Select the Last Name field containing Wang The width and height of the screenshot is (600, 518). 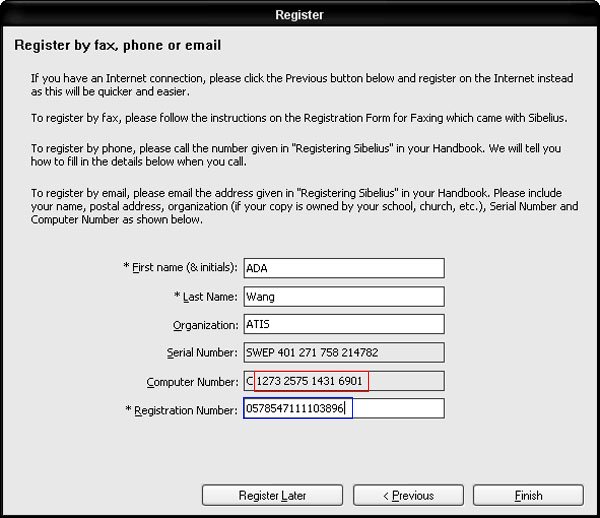point(344,296)
